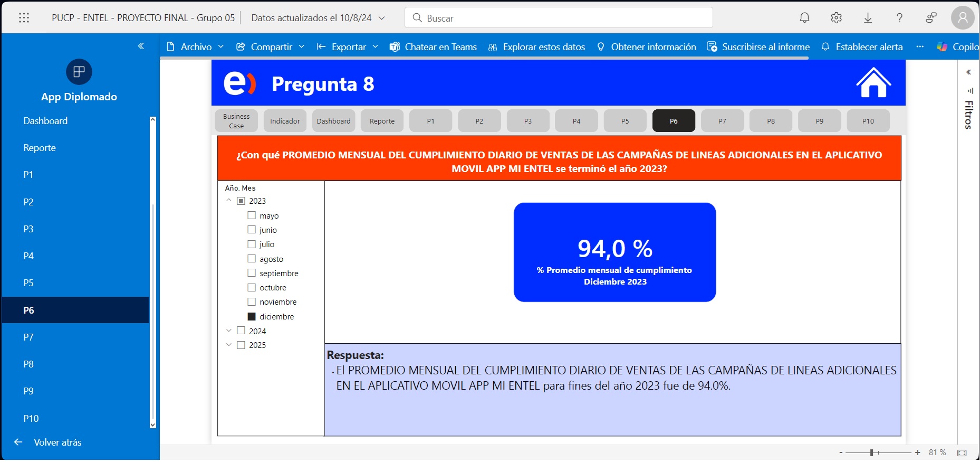Viewport: 980px width, 462px height.
Task: Click Business Case button in report
Action: point(236,121)
